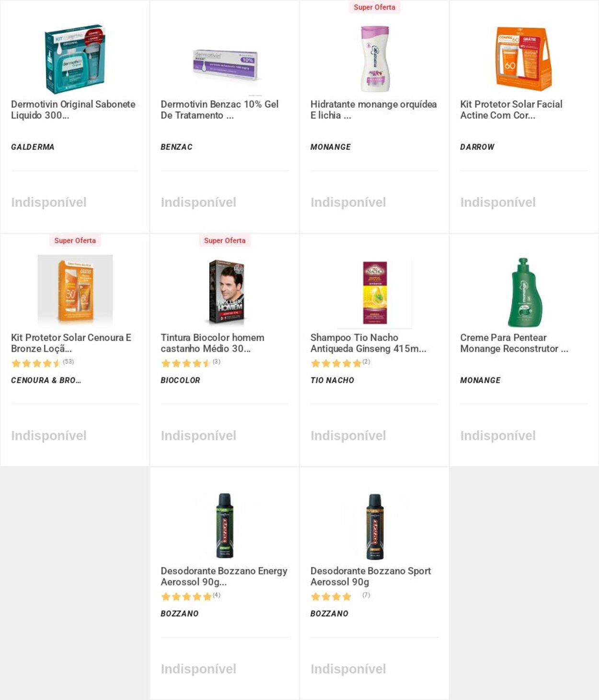Click Super Oferta tag on Monange hidratante
The image size is (599, 700).
point(375,7)
